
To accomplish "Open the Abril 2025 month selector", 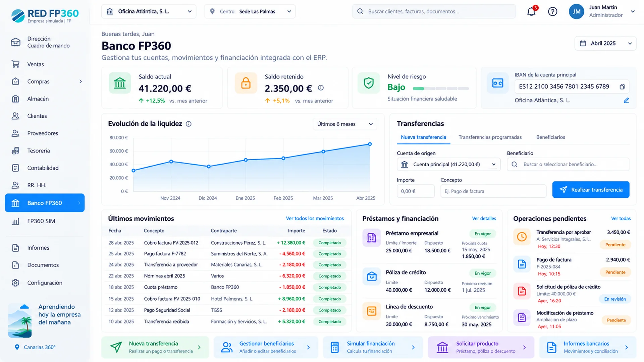I will click(605, 43).
